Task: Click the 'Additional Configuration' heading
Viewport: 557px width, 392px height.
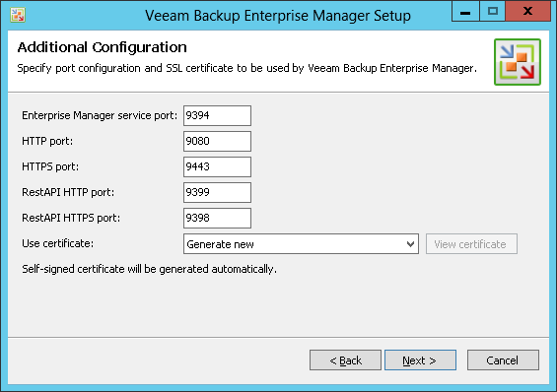Action: click(x=102, y=47)
